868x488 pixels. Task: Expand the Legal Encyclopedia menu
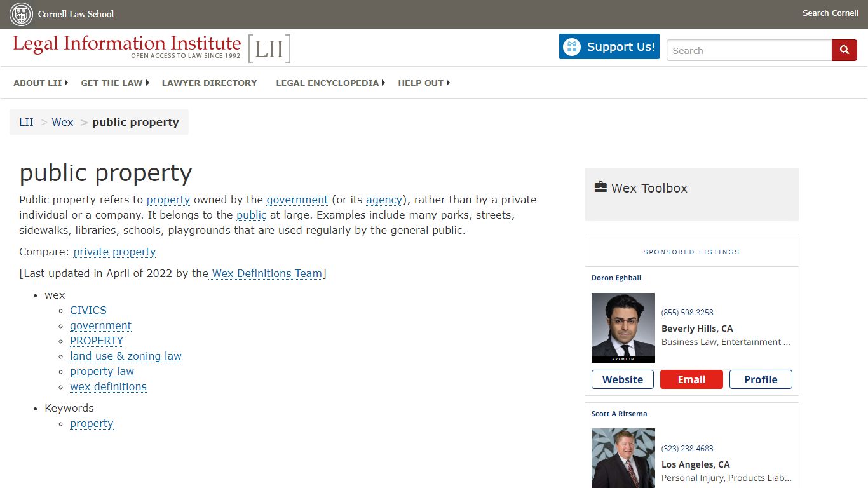pos(330,83)
